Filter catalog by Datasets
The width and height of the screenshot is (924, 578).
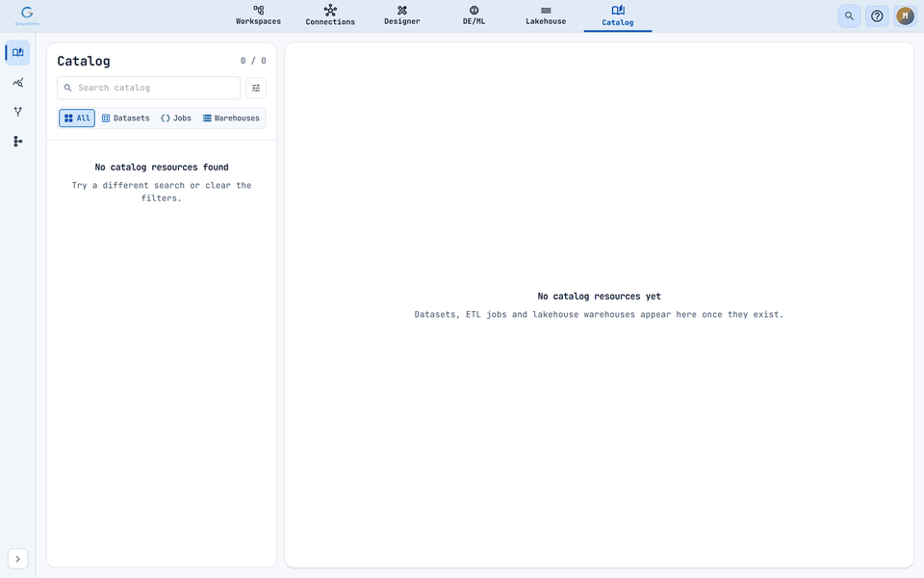coord(125,118)
